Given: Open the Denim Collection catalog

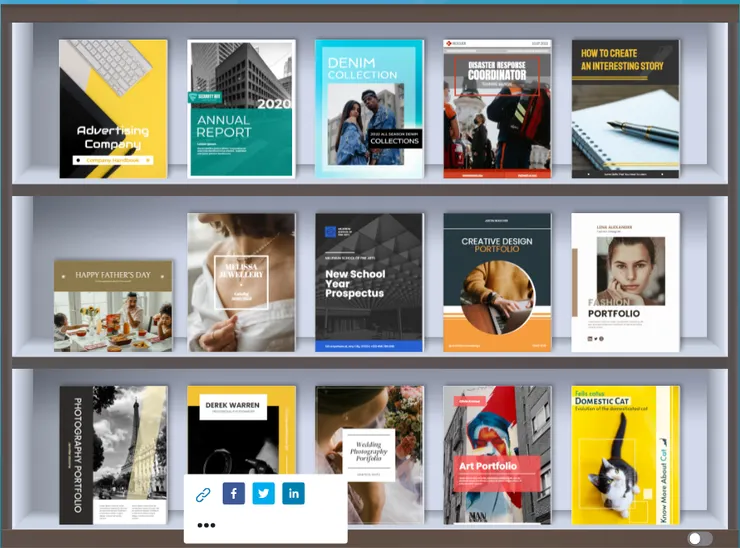Looking at the screenshot, I should coord(370,109).
